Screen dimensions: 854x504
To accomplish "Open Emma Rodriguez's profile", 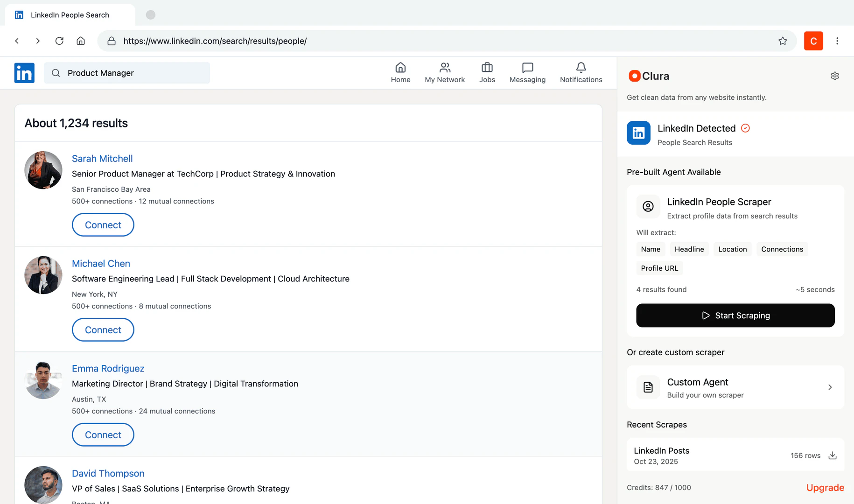I will 108,369.
